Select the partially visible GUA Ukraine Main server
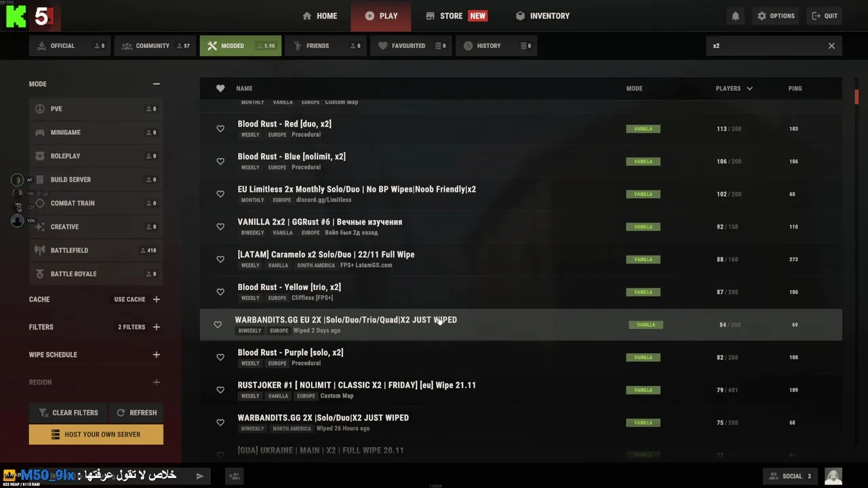This screenshot has width=868, height=488. pos(521,452)
